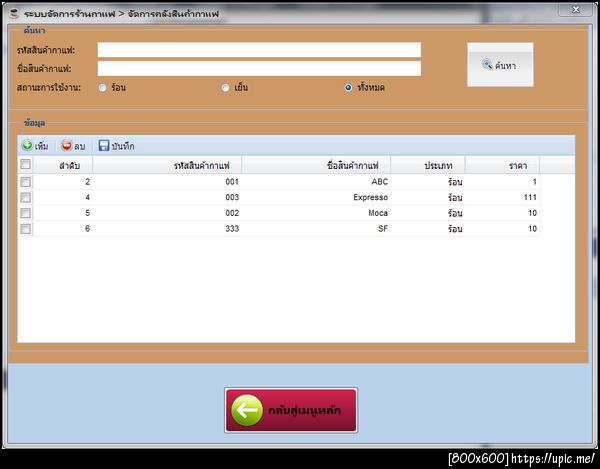This screenshot has height=469, width=600.
Task: Click the magnifier search button ค้นหา
Action: [500, 65]
